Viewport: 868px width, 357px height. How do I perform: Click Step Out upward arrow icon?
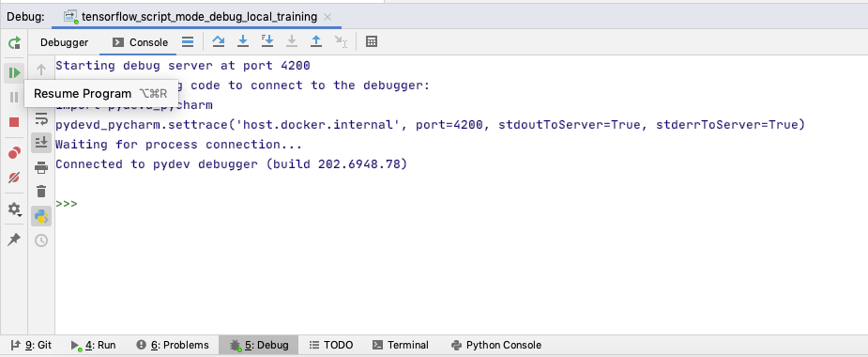(x=315, y=41)
